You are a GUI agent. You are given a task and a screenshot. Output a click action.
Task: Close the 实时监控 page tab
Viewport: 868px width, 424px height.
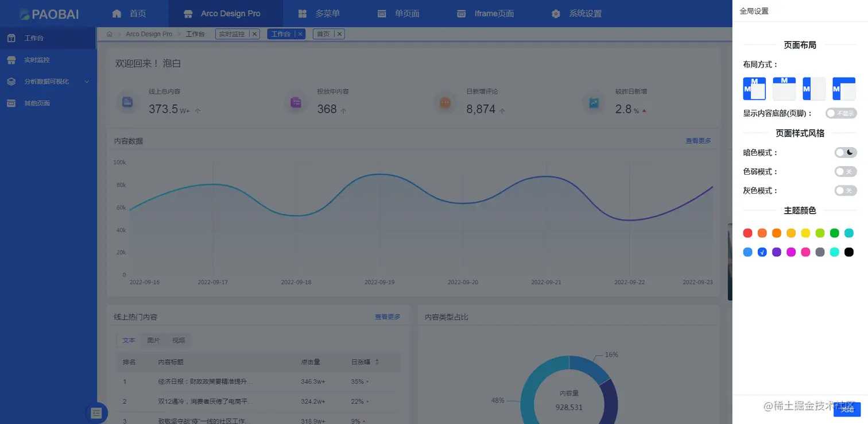point(255,34)
